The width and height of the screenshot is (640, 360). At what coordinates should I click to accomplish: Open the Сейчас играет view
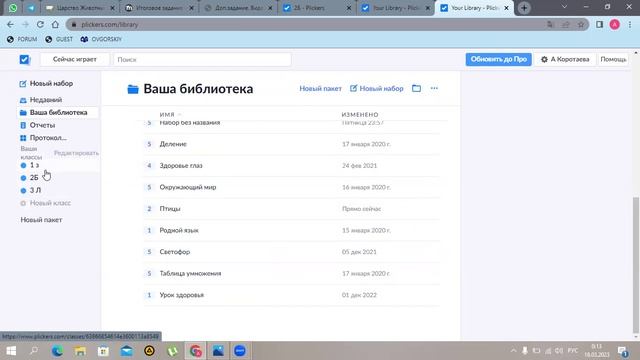pos(75,59)
